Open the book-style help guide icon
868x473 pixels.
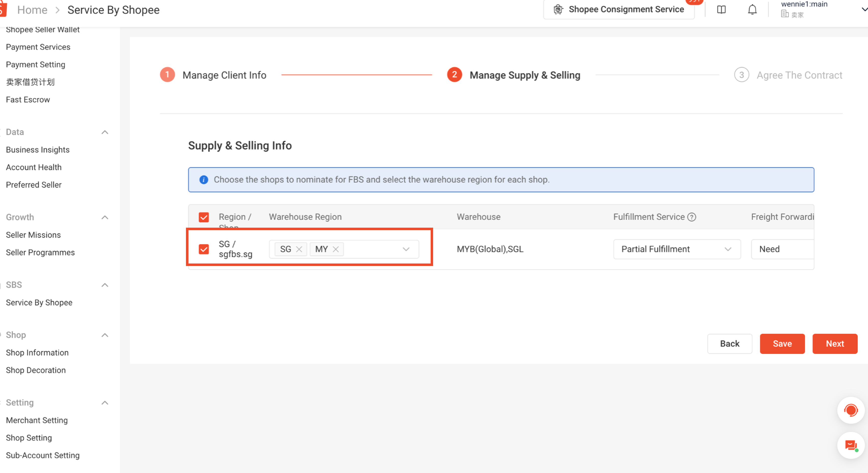[x=721, y=9]
